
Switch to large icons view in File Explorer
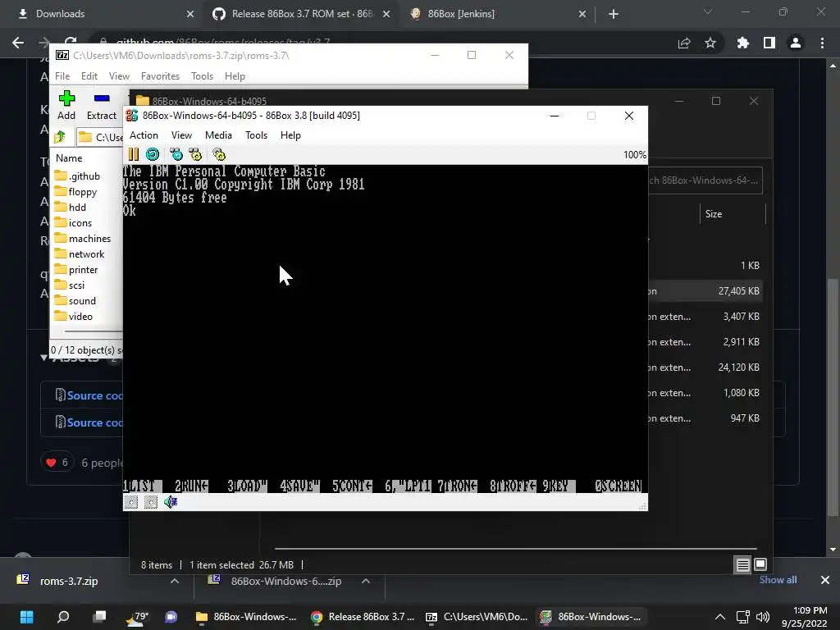pyautogui.click(x=760, y=564)
